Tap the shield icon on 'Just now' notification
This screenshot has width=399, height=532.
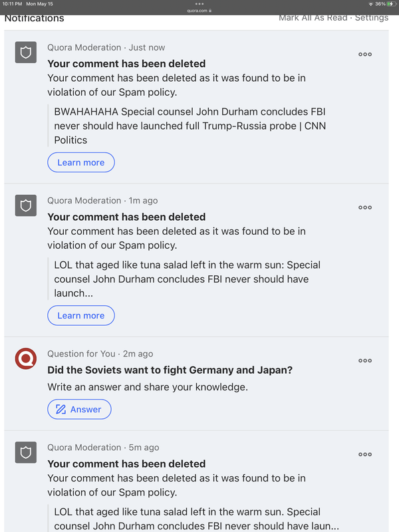26,53
